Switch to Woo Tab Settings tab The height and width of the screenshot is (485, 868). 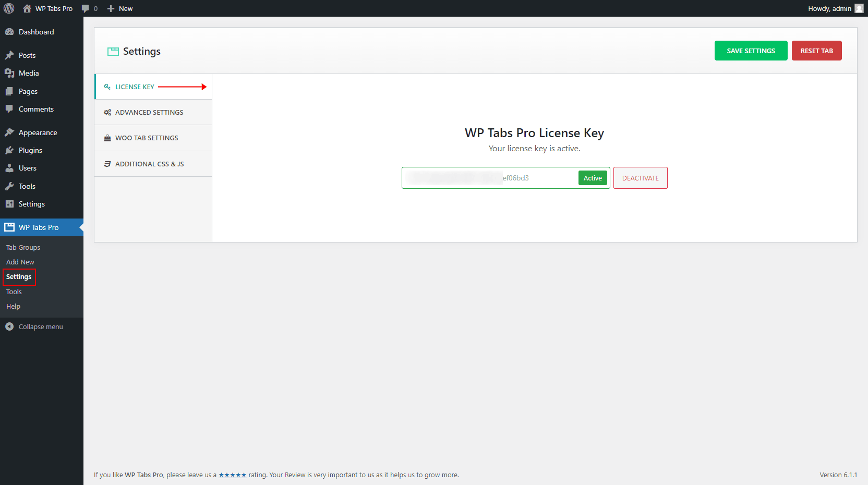point(147,138)
